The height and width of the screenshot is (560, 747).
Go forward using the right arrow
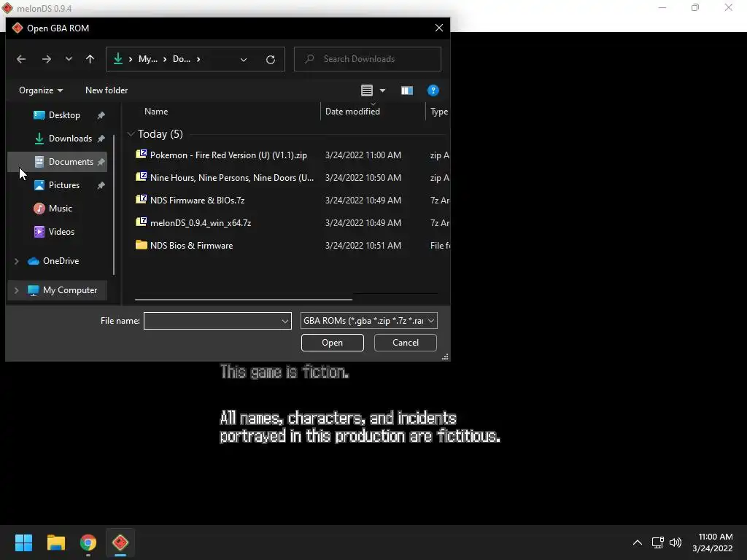(x=46, y=59)
